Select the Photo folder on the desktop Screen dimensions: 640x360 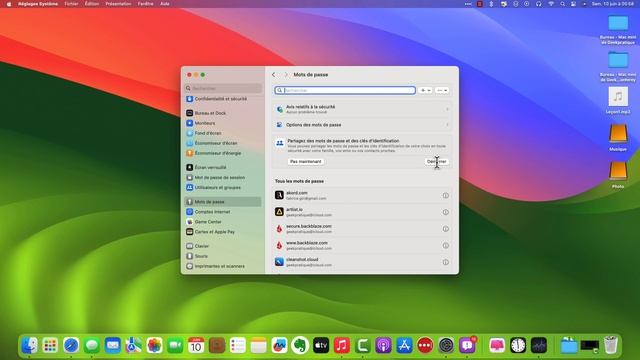pyautogui.click(x=618, y=175)
